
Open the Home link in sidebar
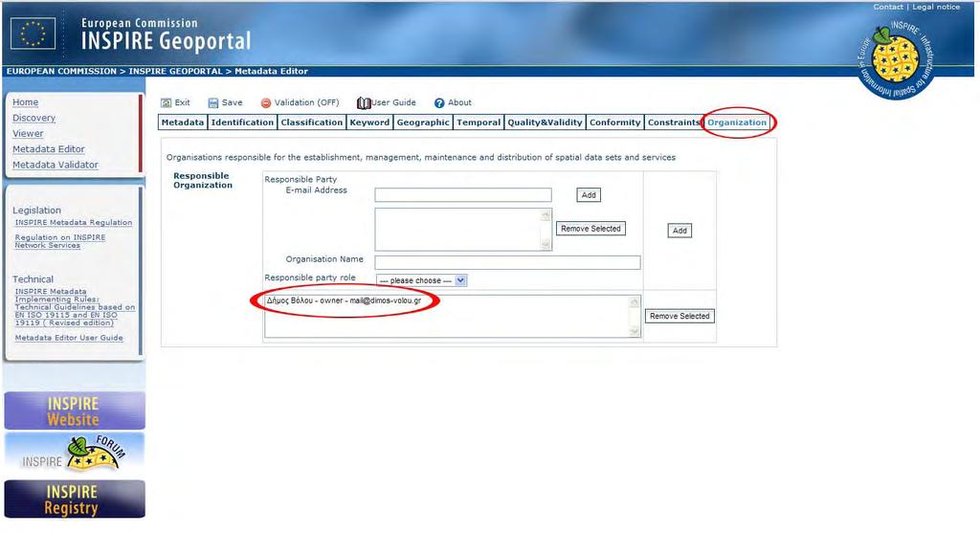pos(26,102)
